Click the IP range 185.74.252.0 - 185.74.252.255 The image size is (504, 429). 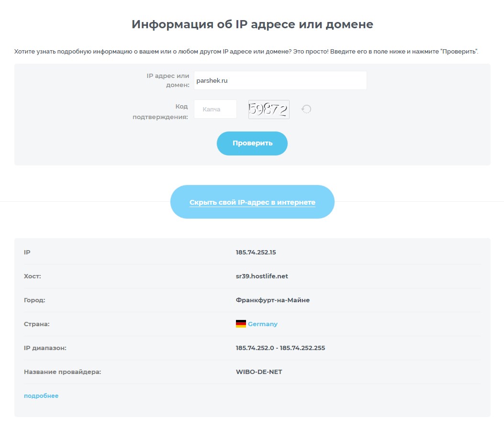click(280, 348)
